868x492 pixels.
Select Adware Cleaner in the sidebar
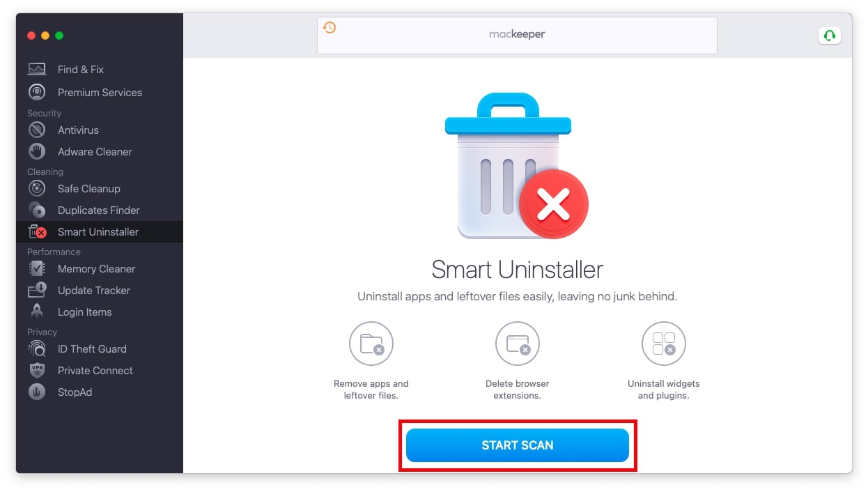pos(94,151)
